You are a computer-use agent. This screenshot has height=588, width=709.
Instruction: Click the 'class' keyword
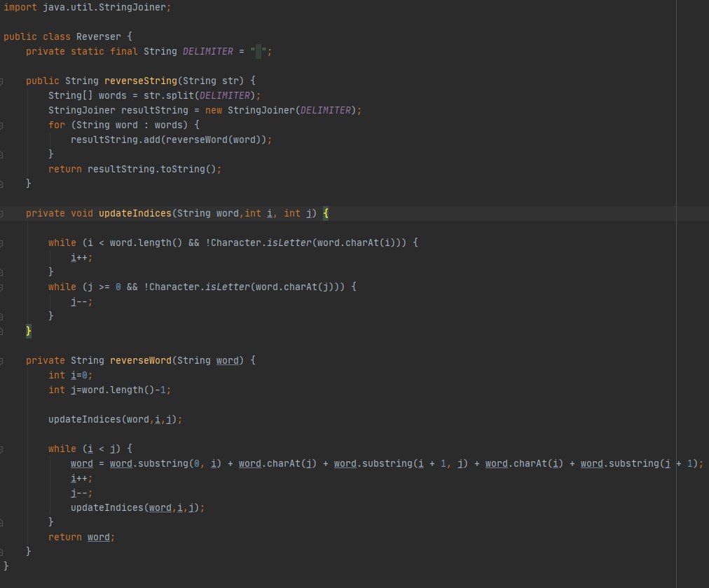click(x=57, y=36)
